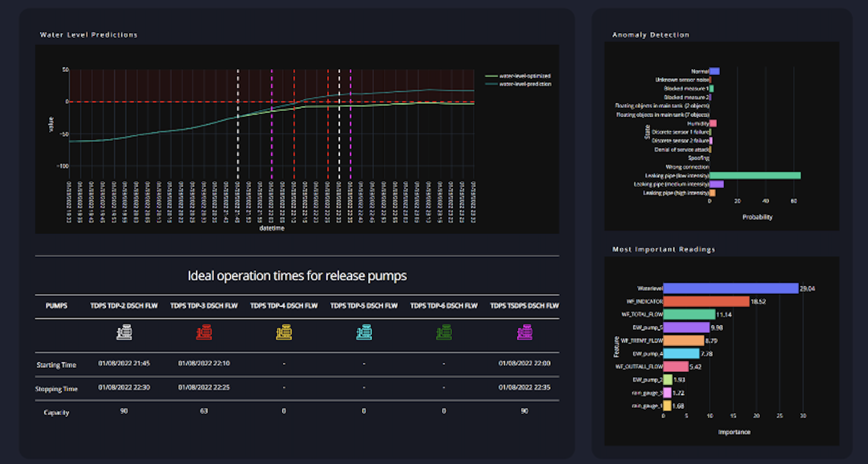Select the magenta TDPS TSDPS pump icon
Viewport: 868px width, 464px height.
524,332
